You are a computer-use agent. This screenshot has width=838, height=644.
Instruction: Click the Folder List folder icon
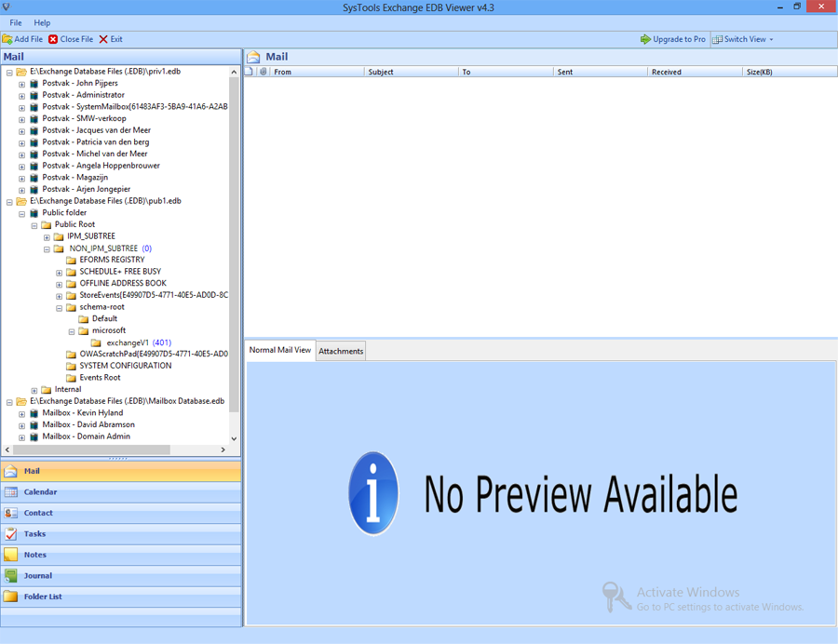pyautogui.click(x=10, y=596)
